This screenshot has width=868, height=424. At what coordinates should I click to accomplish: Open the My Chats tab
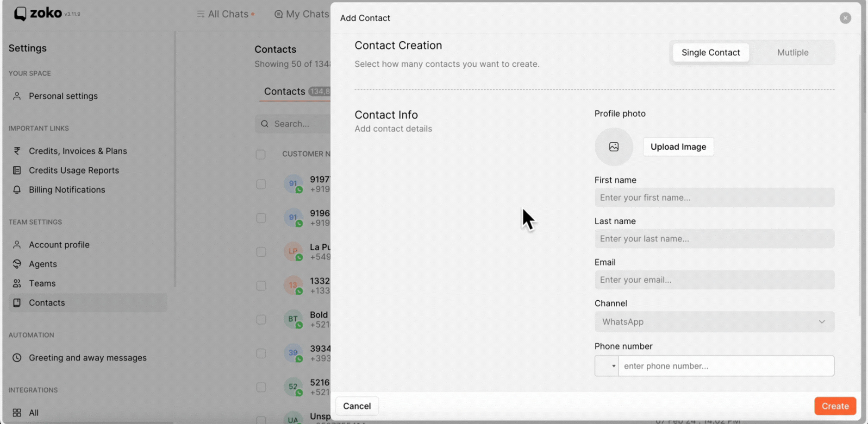(302, 14)
